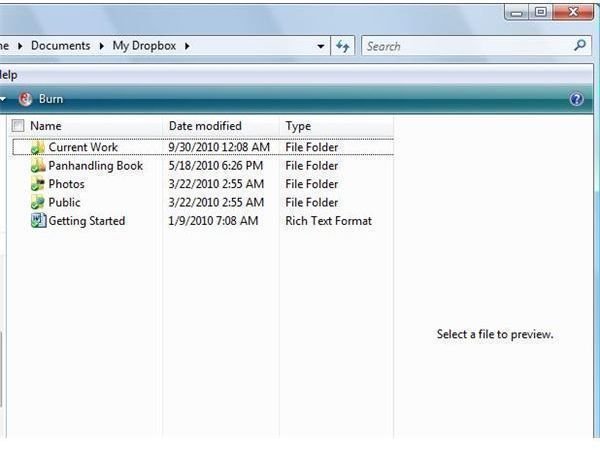Go to the My Dropbox breadcrumb
This screenshot has height=450, width=600.
point(144,46)
